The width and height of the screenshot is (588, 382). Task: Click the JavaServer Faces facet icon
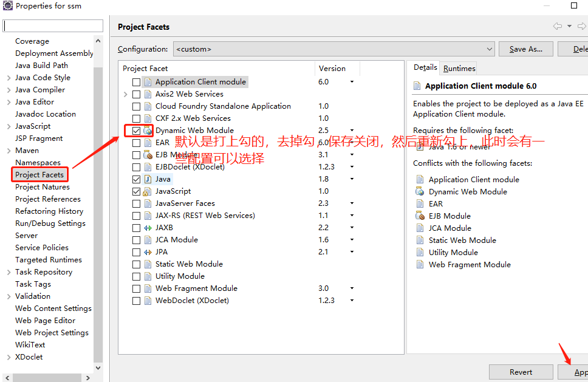148,203
